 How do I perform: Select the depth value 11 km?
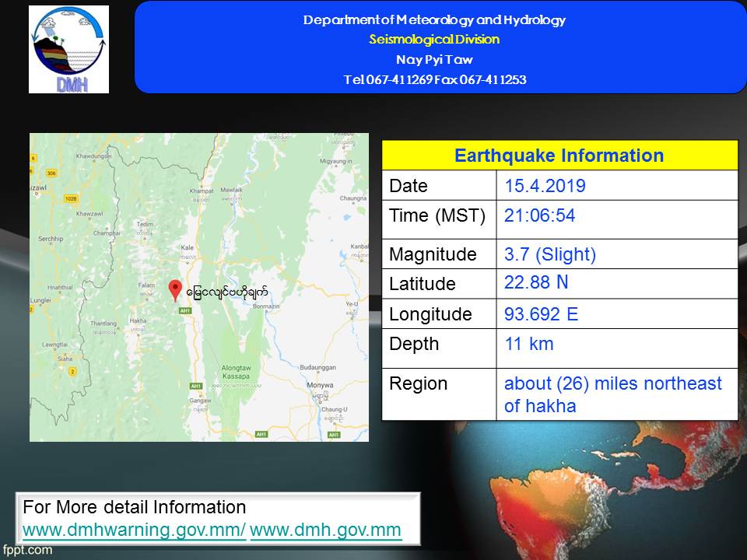pos(529,344)
